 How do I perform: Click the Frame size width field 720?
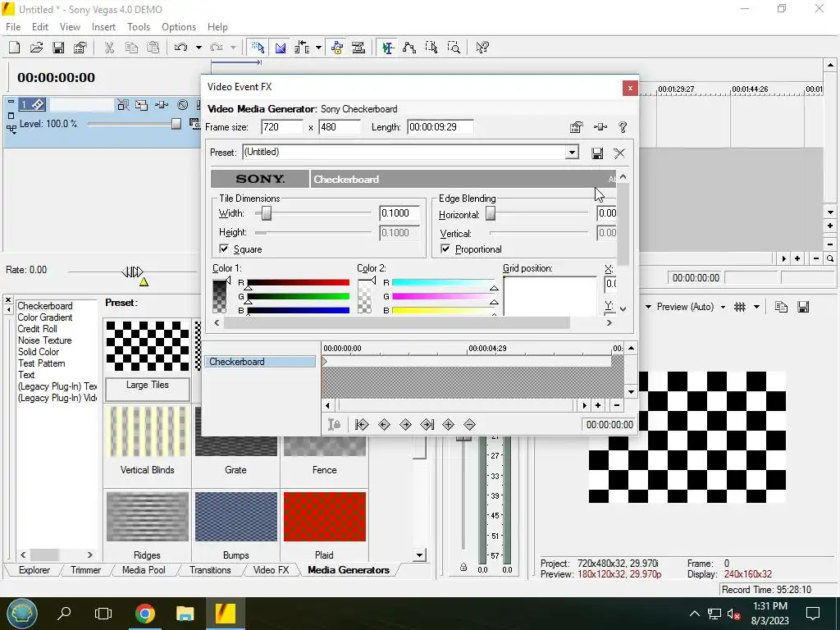[x=282, y=127]
